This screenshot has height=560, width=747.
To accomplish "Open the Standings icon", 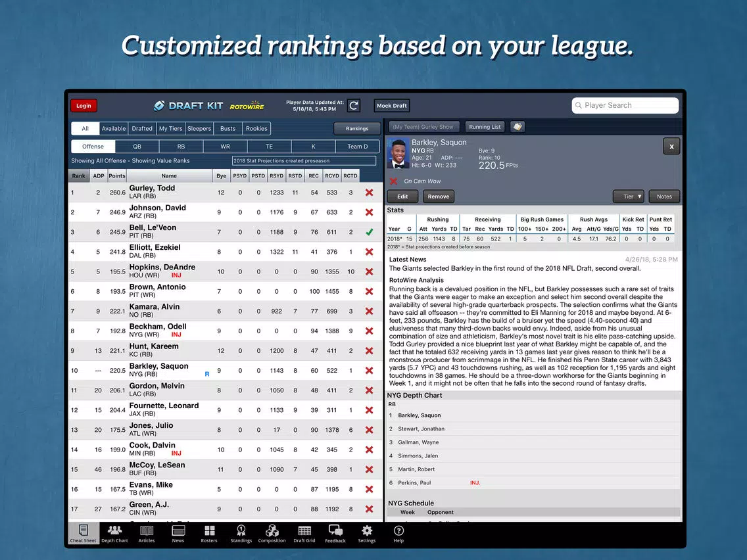I will [x=241, y=533].
